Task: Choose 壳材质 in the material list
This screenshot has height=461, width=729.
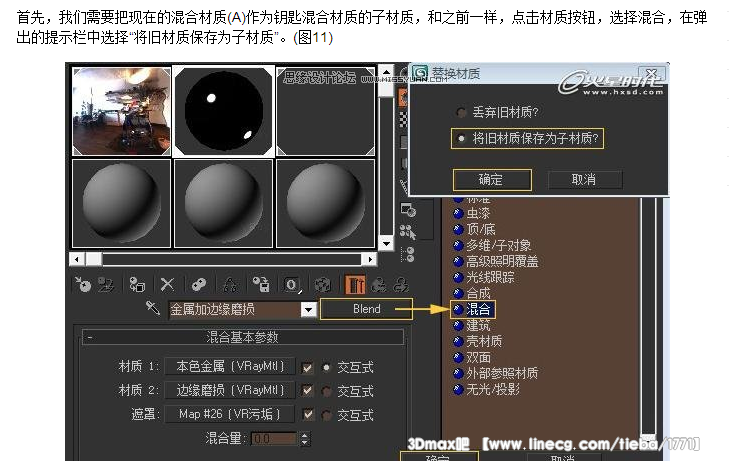Action: (x=484, y=342)
